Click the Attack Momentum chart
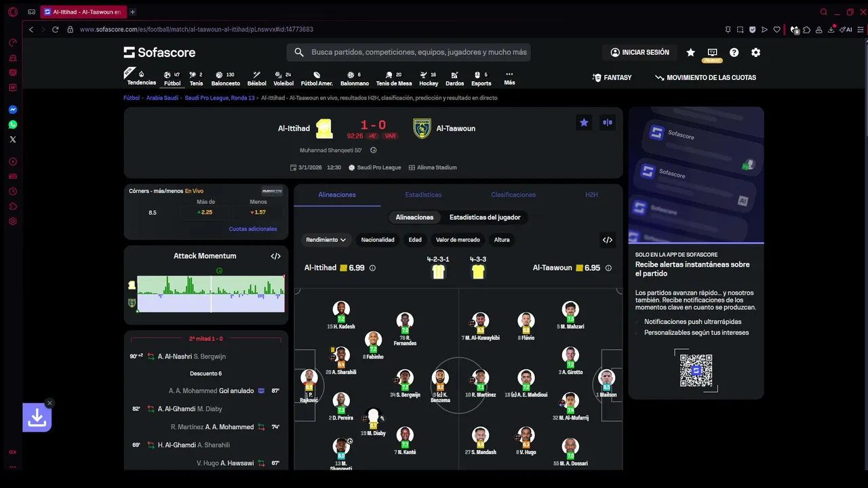 [210, 294]
